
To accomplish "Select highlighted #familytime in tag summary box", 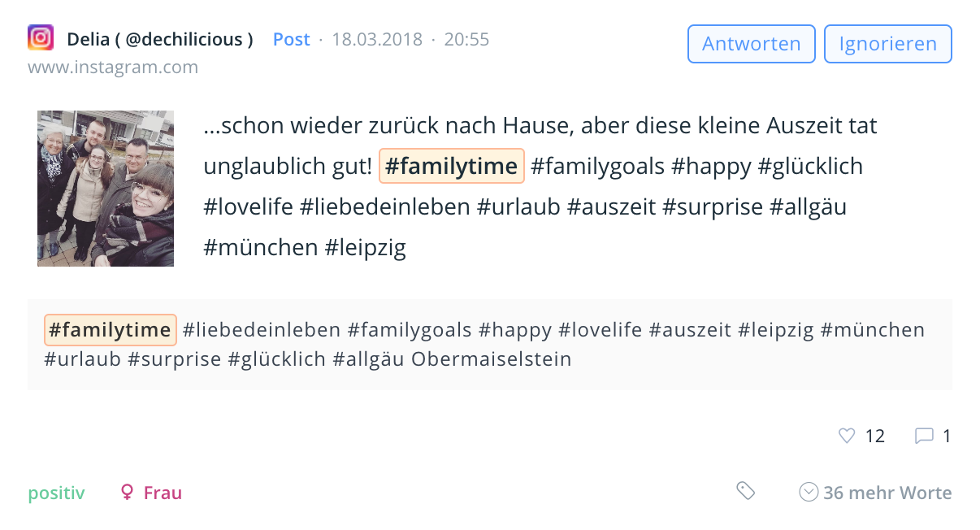I will [110, 330].
